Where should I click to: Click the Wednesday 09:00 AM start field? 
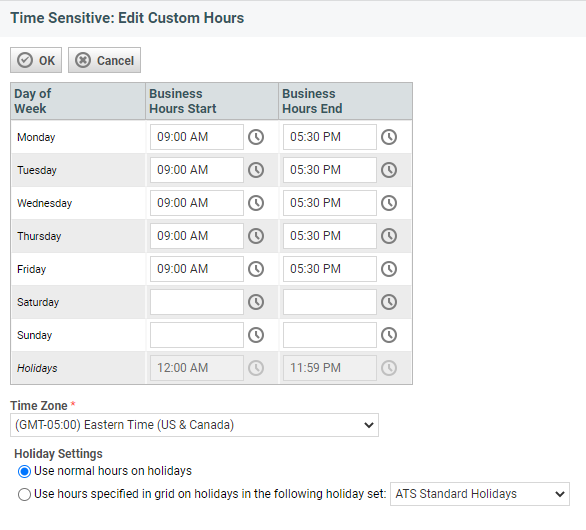[x=197, y=203]
